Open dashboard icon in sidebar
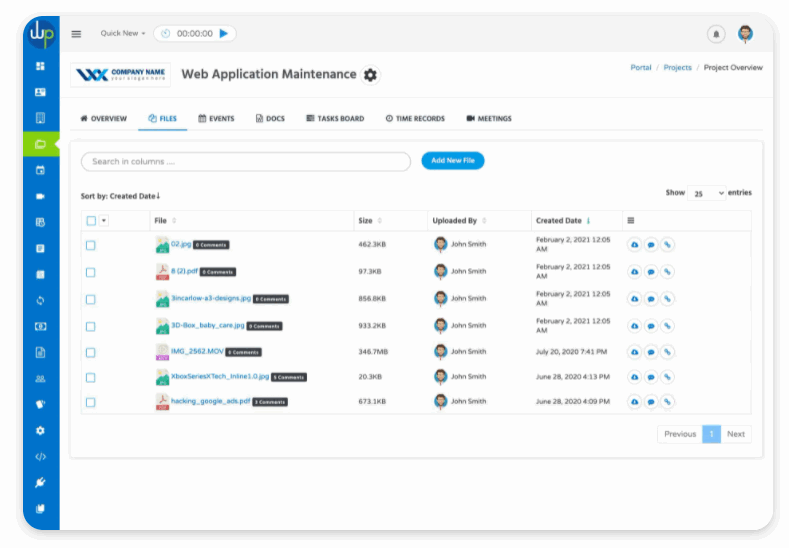789x548 pixels. 40,66
